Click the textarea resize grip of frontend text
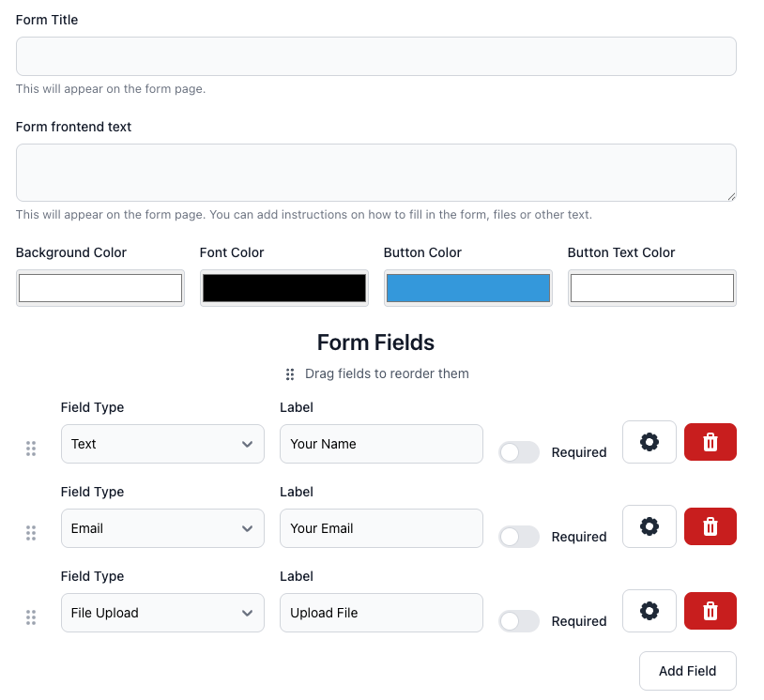 731,197
